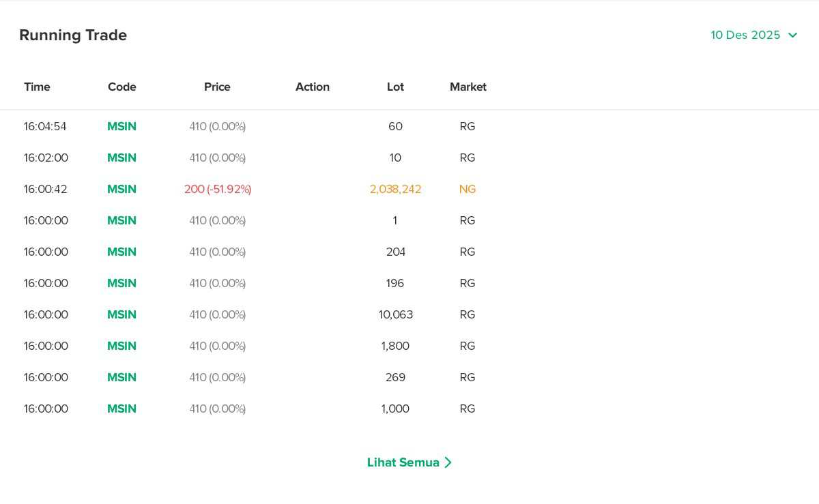Click MSIN in the 1,800 lot row

(x=121, y=346)
